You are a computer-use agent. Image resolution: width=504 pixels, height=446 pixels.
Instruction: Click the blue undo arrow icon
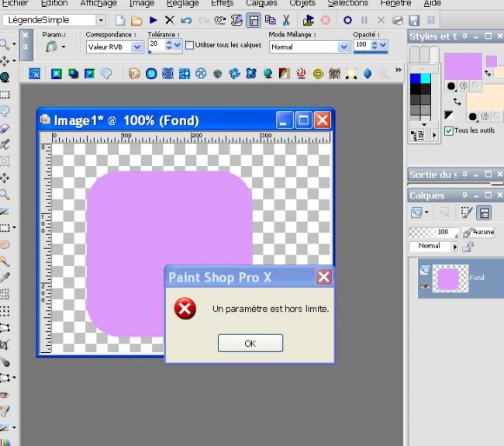pos(186,21)
